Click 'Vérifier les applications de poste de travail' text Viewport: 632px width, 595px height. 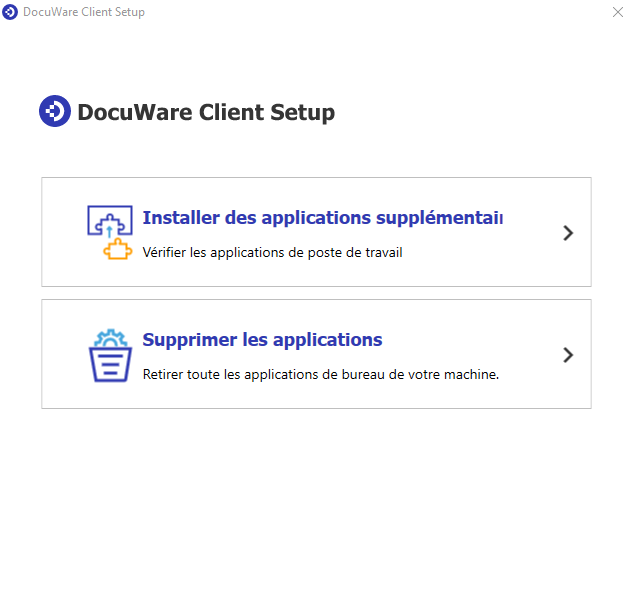[x=272, y=252]
